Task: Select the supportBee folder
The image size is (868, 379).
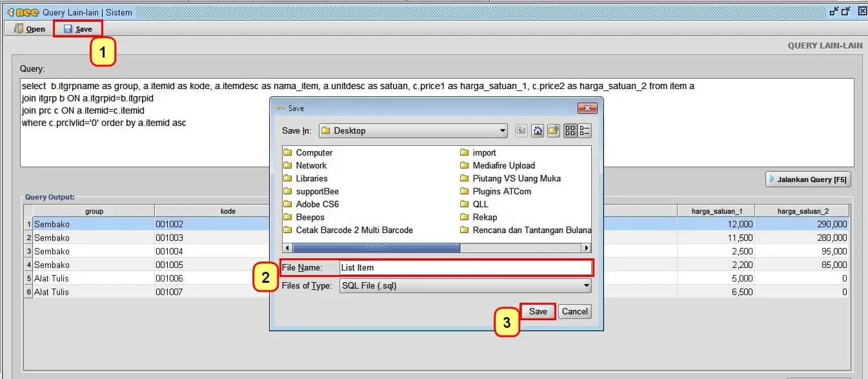Action: coord(311,191)
